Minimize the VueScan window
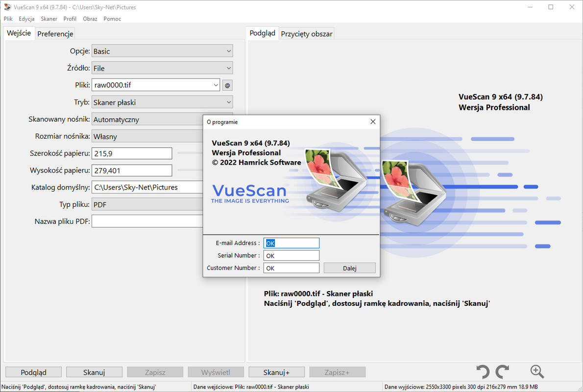The image size is (583, 392). (x=530, y=7)
